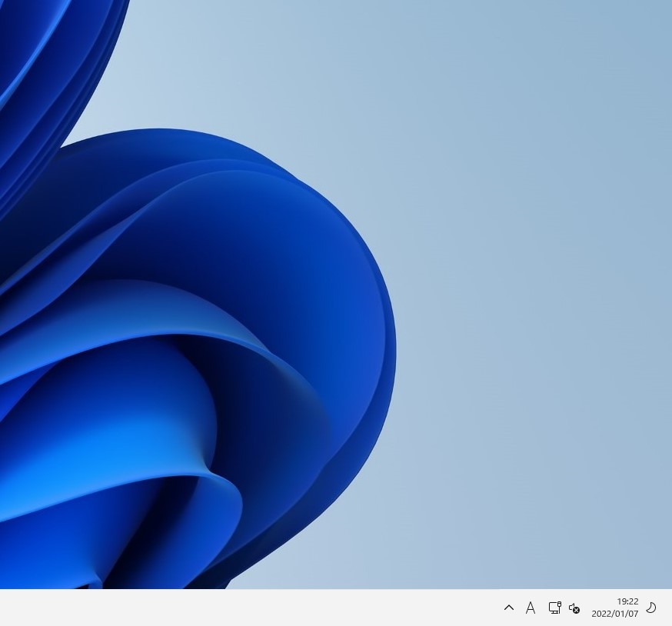Open the IME input mode indicator A

coord(531,608)
